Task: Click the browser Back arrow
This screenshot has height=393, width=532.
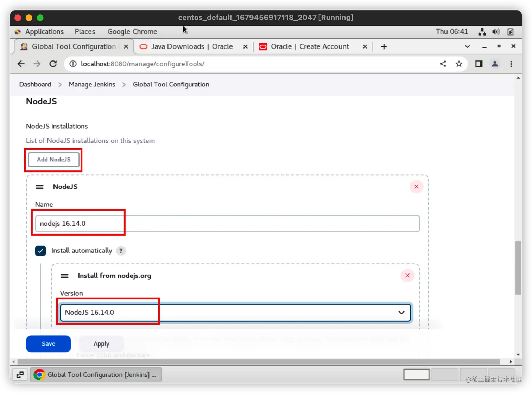Action: 21,64
